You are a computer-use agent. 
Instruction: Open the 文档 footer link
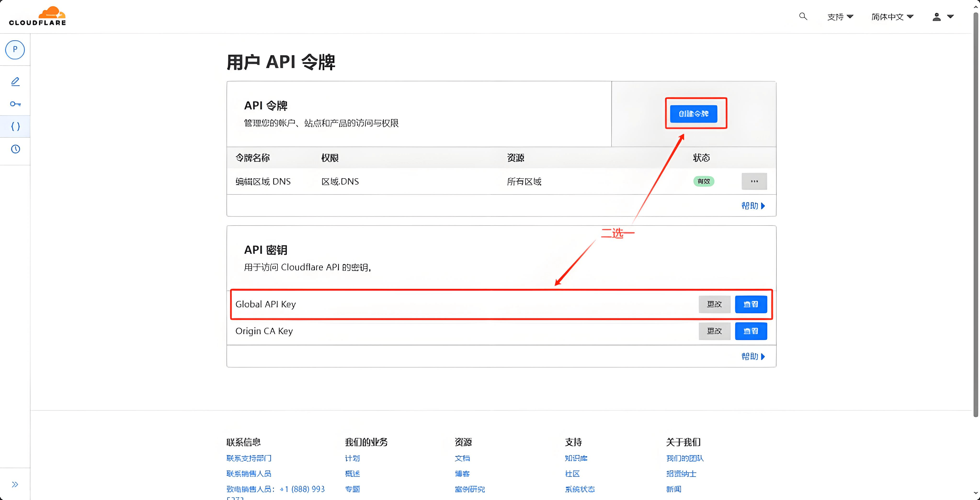[462, 458]
